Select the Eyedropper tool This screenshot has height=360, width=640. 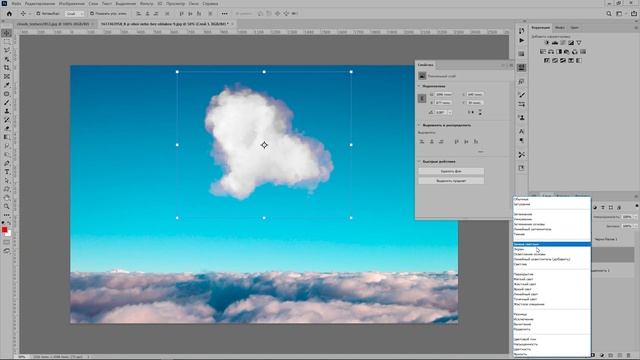7,85
